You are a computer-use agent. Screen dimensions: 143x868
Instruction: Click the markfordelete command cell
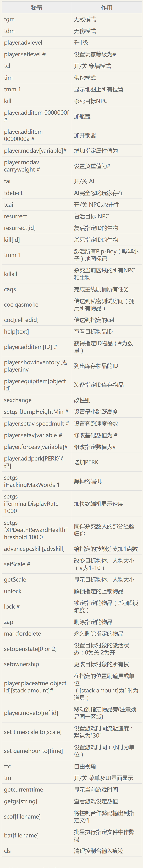tap(36, 634)
